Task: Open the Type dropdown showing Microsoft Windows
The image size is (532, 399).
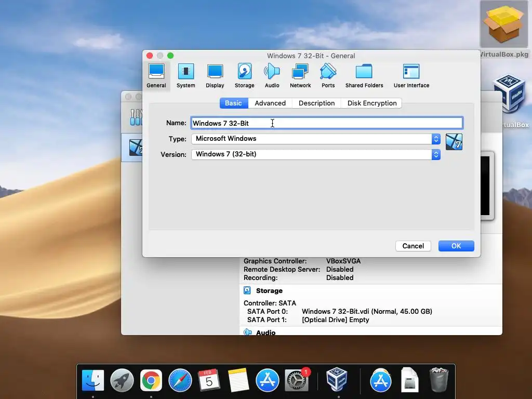Action: (x=316, y=139)
